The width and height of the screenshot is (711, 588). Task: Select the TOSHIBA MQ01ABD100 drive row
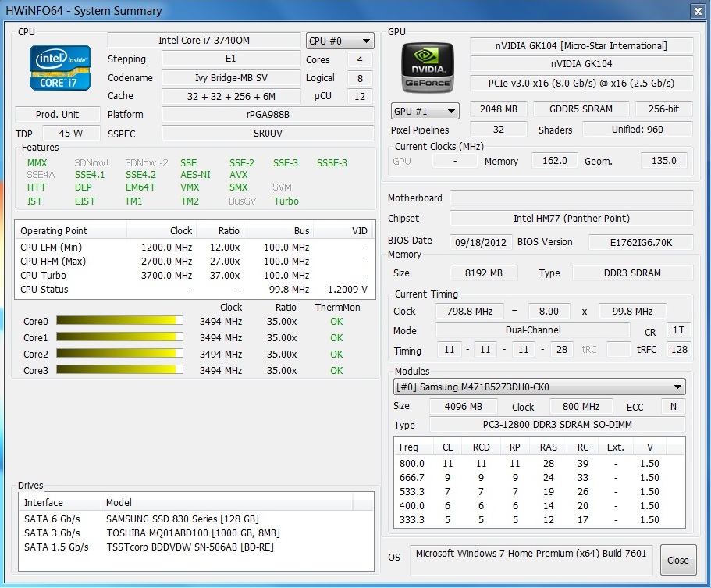pos(196,533)
